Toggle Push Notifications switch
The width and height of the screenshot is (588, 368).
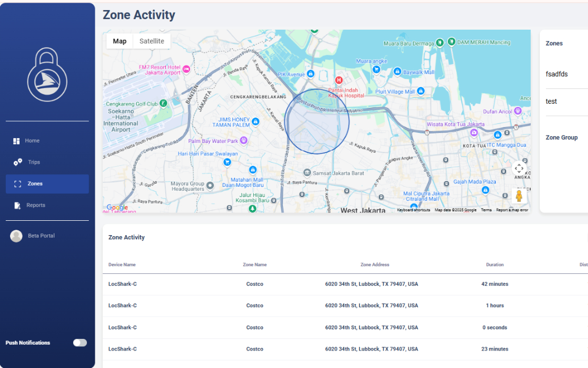click(80, 343)
